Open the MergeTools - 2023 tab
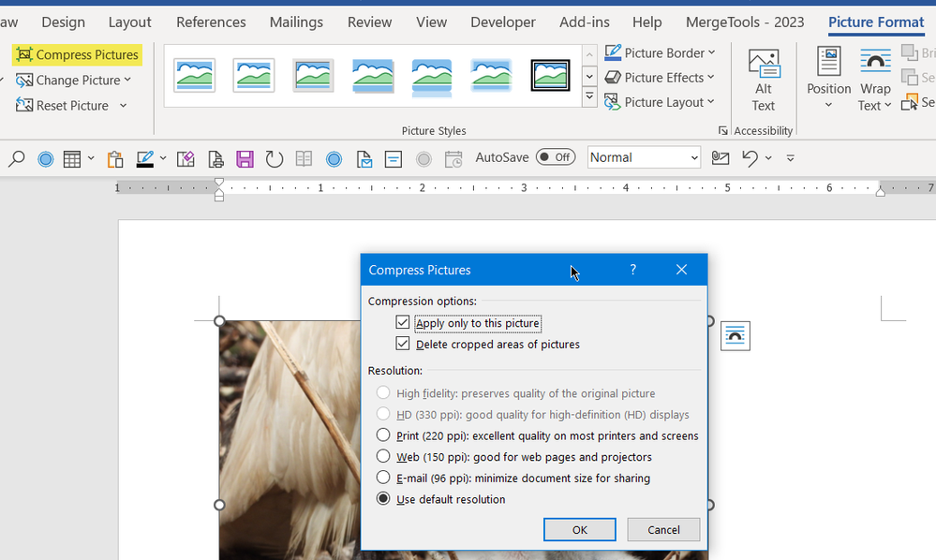 pyautogui.click(x=745, y=22)
